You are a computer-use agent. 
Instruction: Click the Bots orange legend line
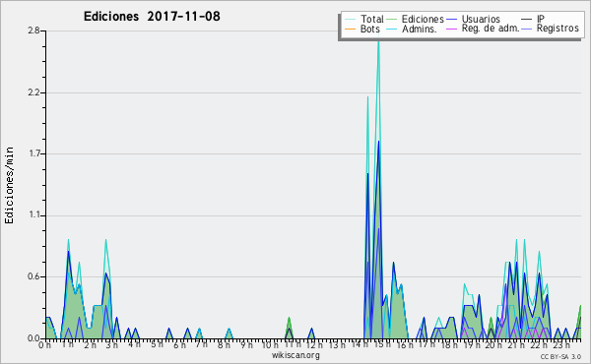point(350,29)
